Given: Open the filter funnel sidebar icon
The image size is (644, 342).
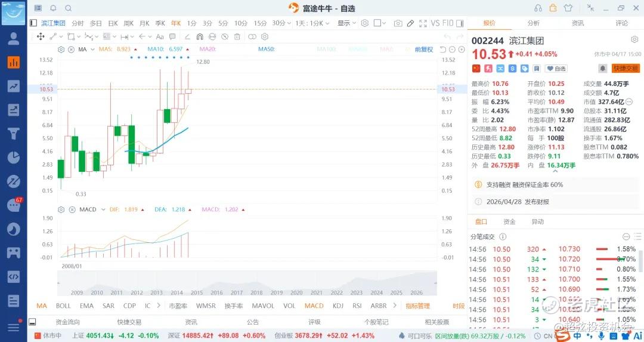Looking at the screenshot, I should pos(14,134).
